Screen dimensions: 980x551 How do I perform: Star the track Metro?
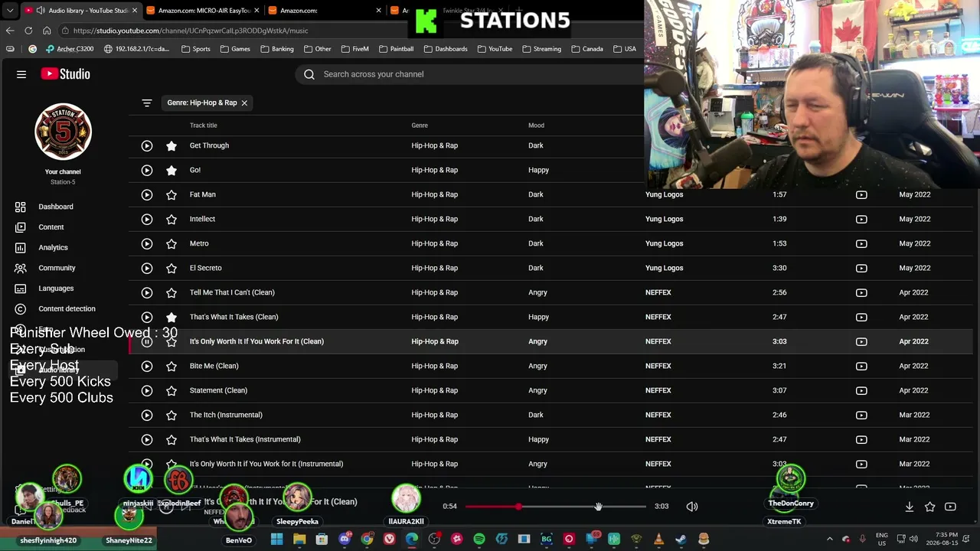point(171,243)
